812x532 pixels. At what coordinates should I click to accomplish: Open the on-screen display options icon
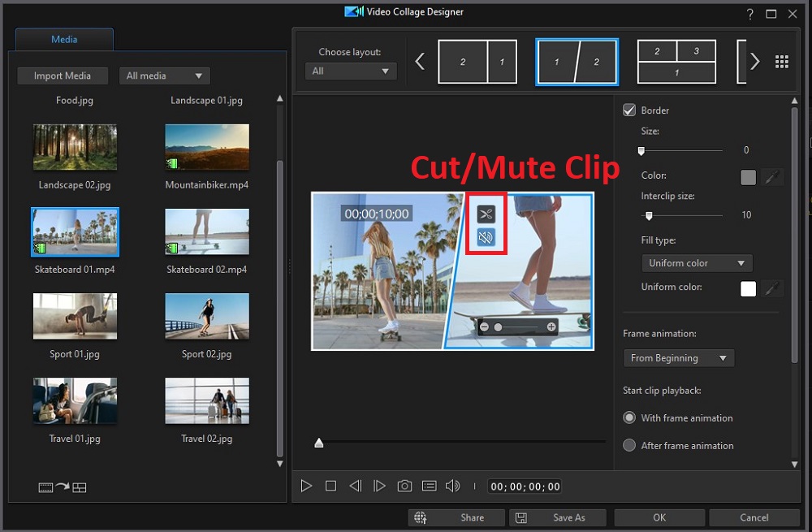[429, 486]
